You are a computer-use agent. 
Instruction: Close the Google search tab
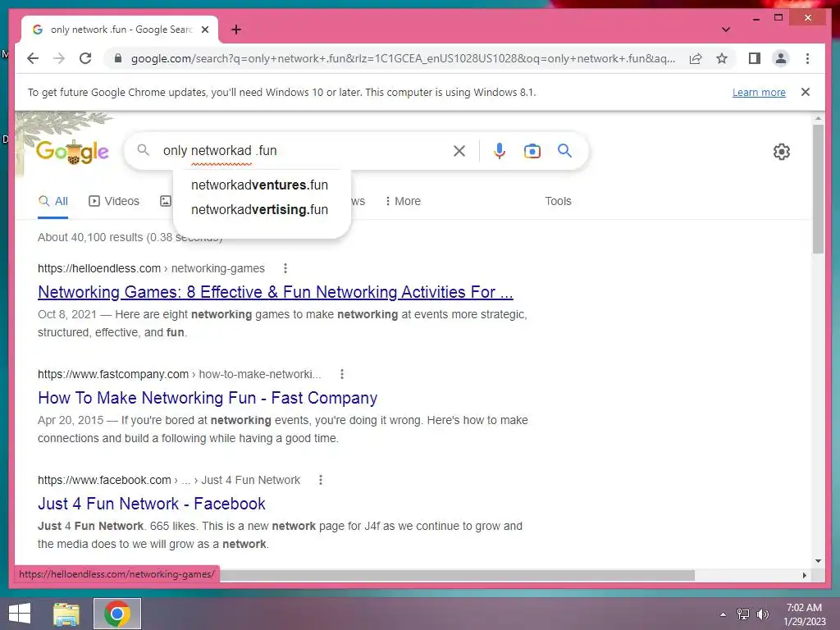204,30
